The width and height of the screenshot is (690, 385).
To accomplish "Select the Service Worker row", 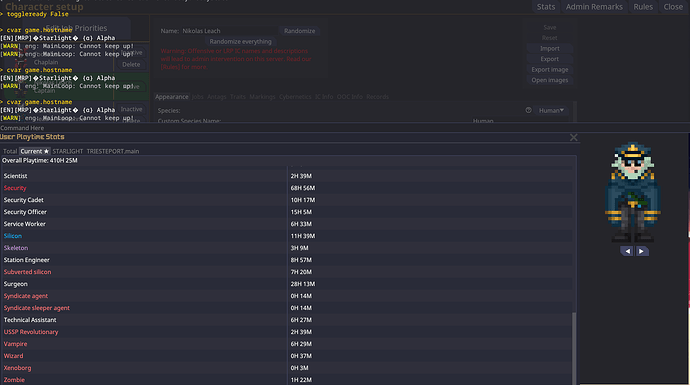I will pos(287,224).
